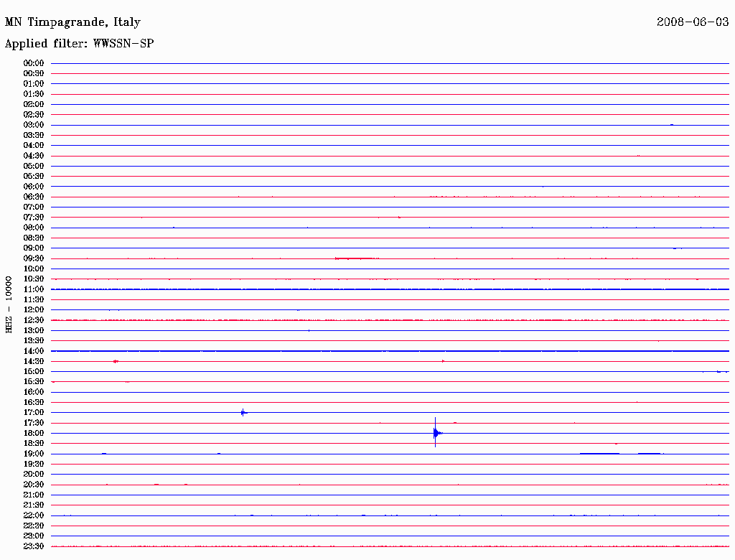
Task: Click the 2008-06-03 date text
Action: coord(693,22)
